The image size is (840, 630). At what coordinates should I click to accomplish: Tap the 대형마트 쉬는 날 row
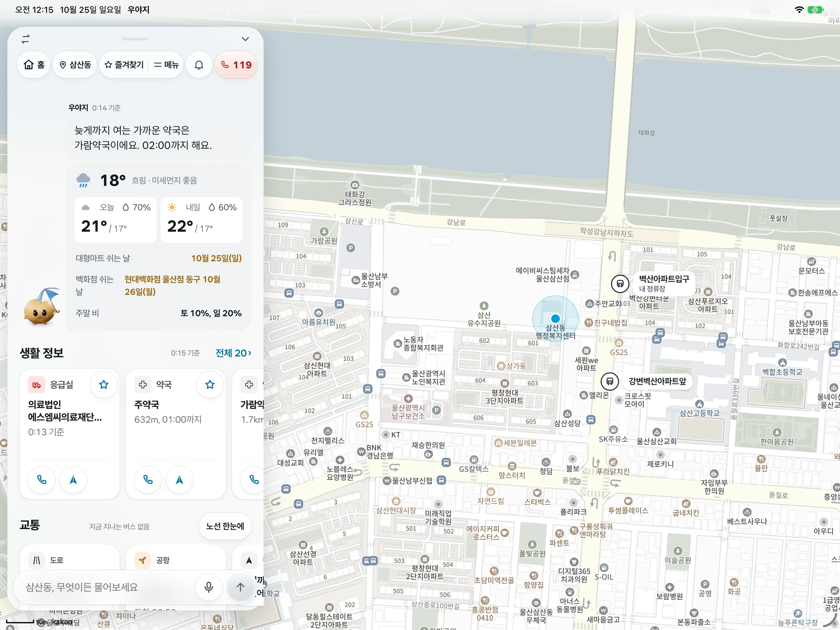[x=159, y=258]
